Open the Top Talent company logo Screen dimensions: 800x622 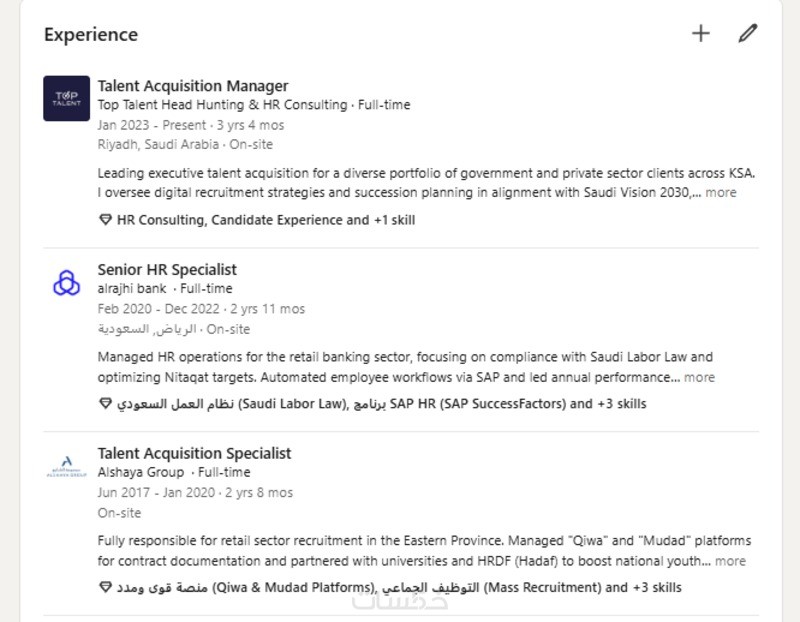point(66,98)
